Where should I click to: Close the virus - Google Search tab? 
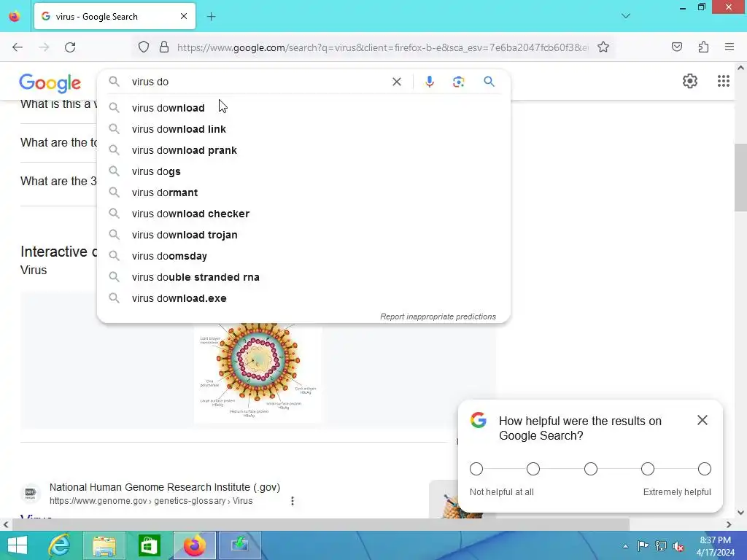tap(183, 16)
